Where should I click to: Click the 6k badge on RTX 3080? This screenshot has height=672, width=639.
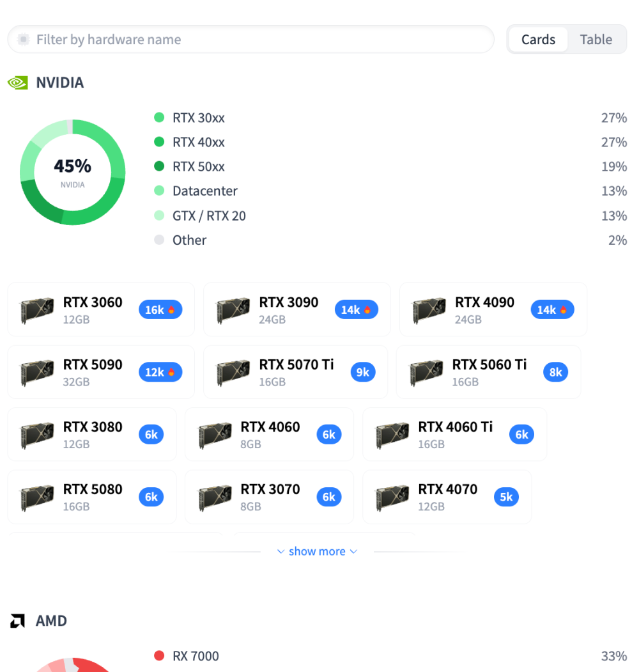tap(151, 435)
